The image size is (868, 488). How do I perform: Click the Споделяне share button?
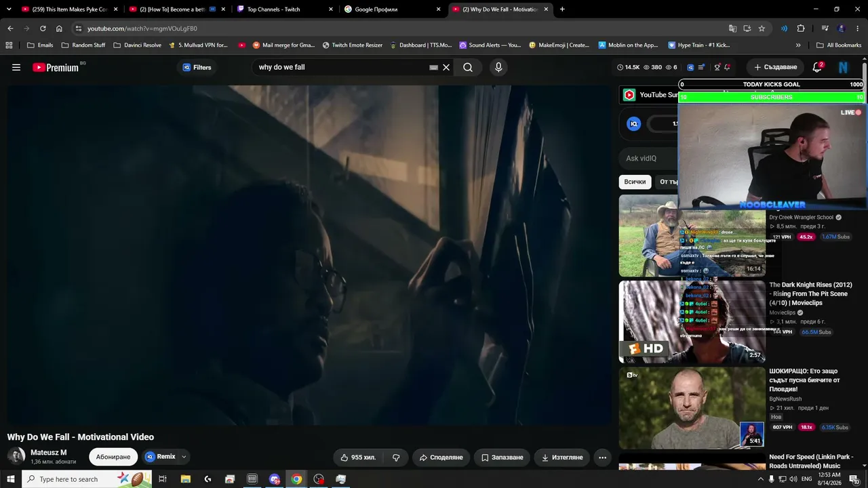pos(441,457)
